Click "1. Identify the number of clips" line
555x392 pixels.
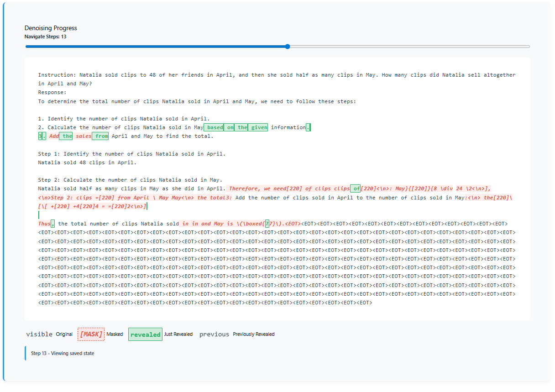pos(124,119)
